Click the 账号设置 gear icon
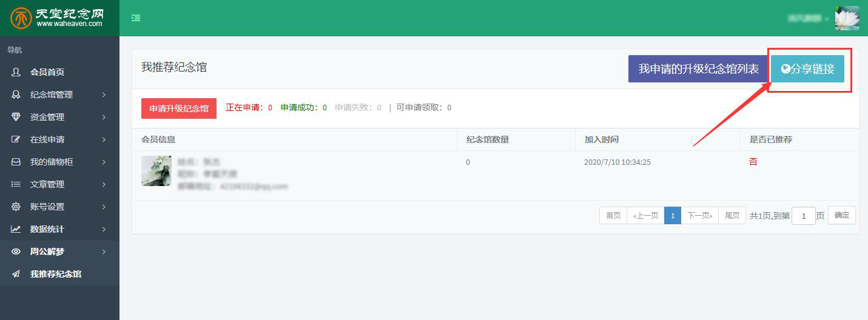Screen dimensions: 868x320 click(x=16, y=207)
